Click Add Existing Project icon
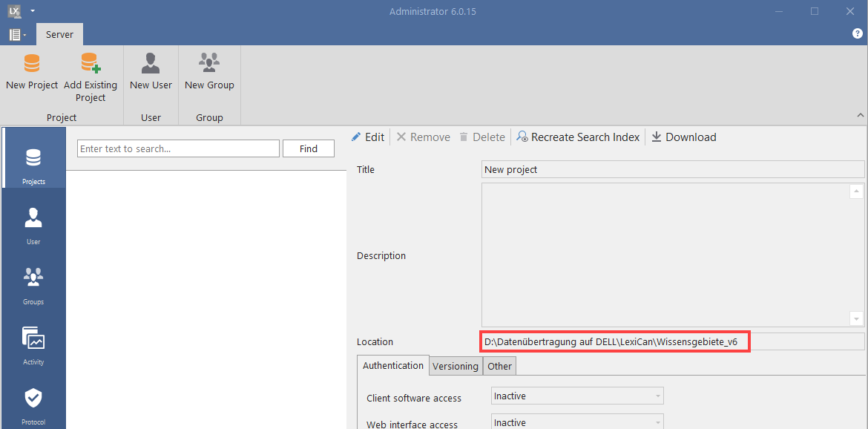Viewport: 868px width, 429px height. [91, 63]
